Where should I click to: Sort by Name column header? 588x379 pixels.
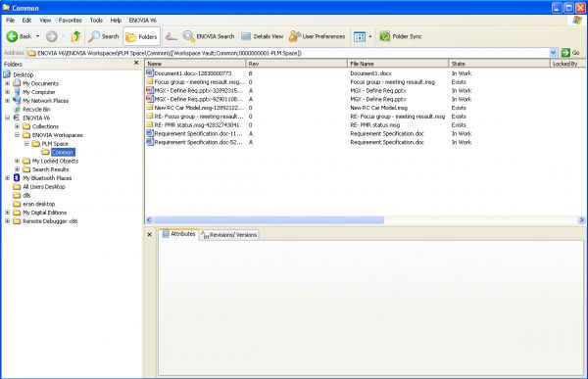click(x=195, y=64)
